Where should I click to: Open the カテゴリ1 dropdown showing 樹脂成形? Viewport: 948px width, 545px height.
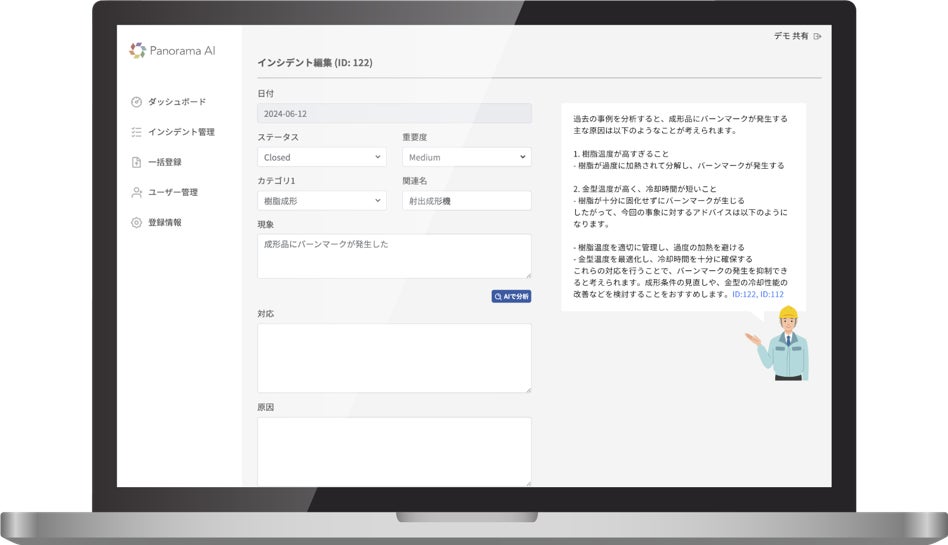tap(322, 201)
